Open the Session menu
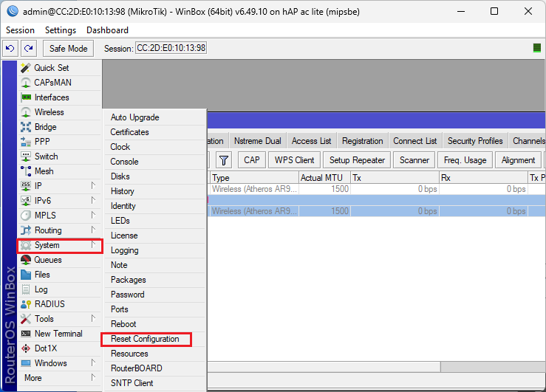This screenshot has width=546, height=392. coord(20,30)
